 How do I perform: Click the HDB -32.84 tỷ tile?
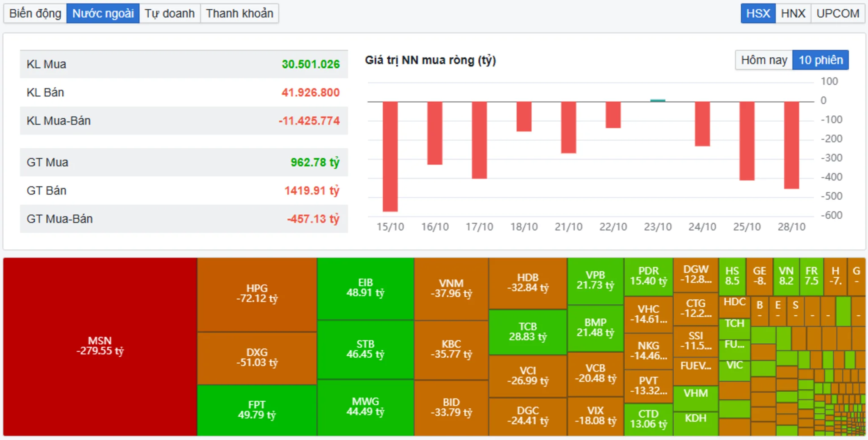528,283
